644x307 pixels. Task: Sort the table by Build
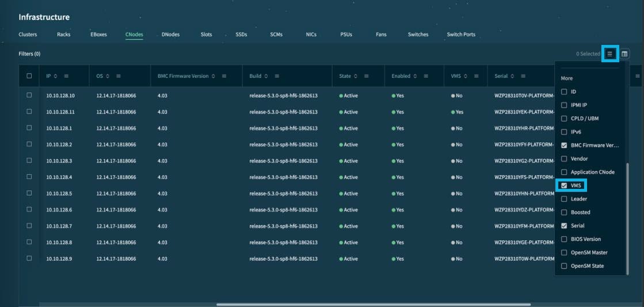pos(266,76)
